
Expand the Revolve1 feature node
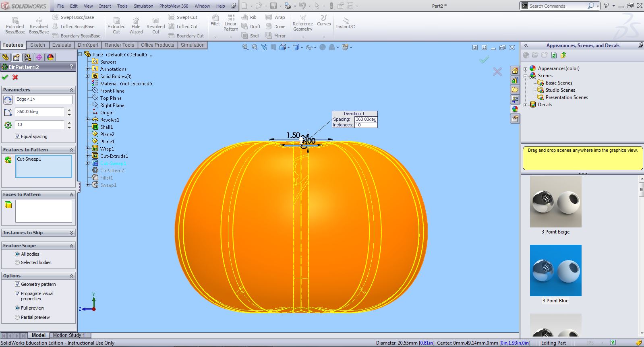(x=87, y=120)
